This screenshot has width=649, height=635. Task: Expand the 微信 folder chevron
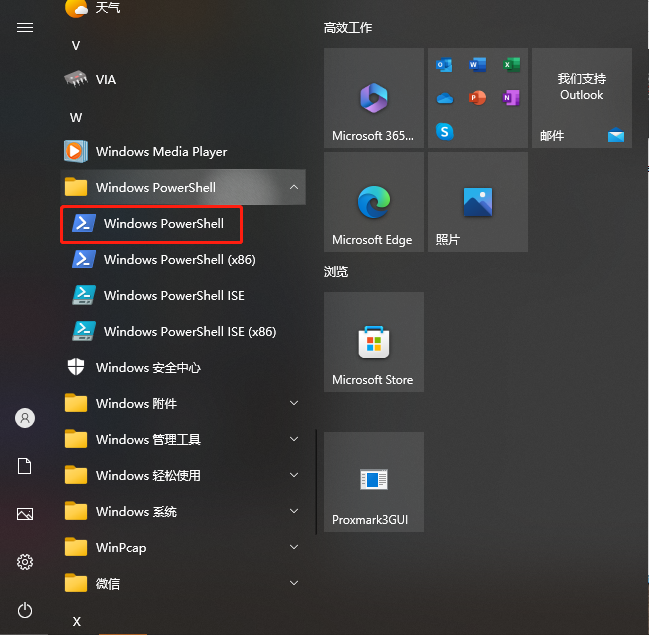pyautogui.click(x=294, y=583)
